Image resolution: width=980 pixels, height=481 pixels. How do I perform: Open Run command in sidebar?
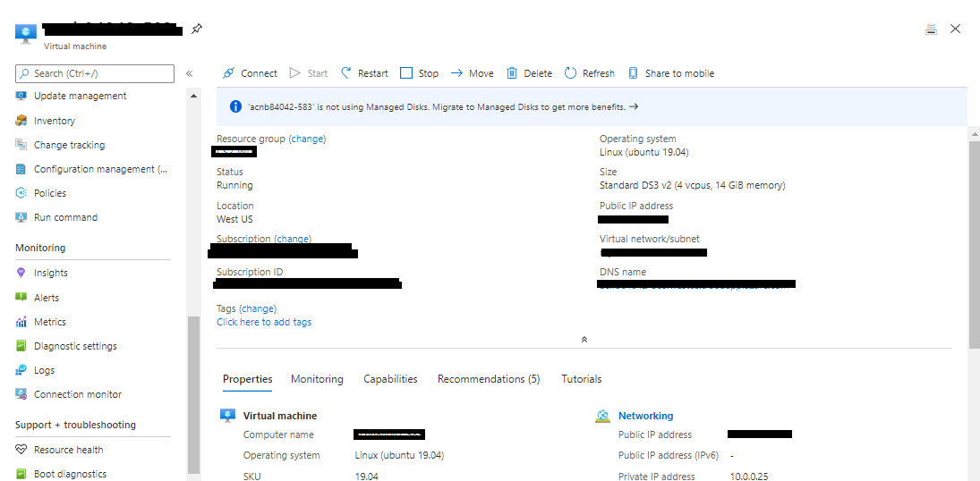coord(65,217)
